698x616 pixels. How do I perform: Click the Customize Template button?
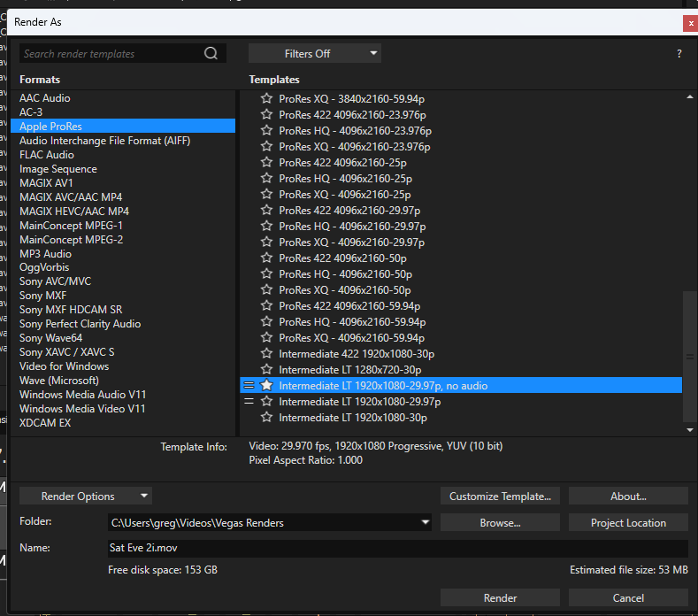tap(500, 497)
